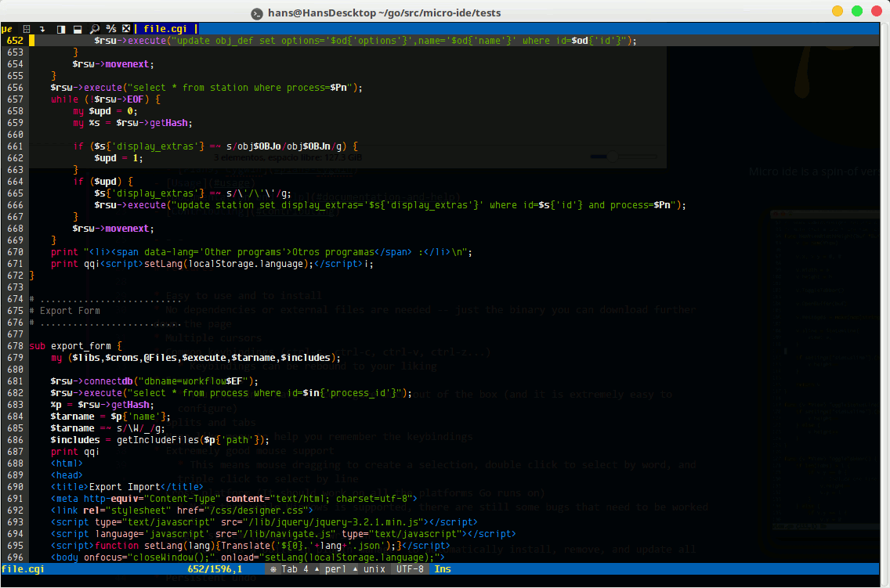Click the 'while (!$rsw->EOF) {' line
The width and height of the screenshot is (890, 588).
106,99
